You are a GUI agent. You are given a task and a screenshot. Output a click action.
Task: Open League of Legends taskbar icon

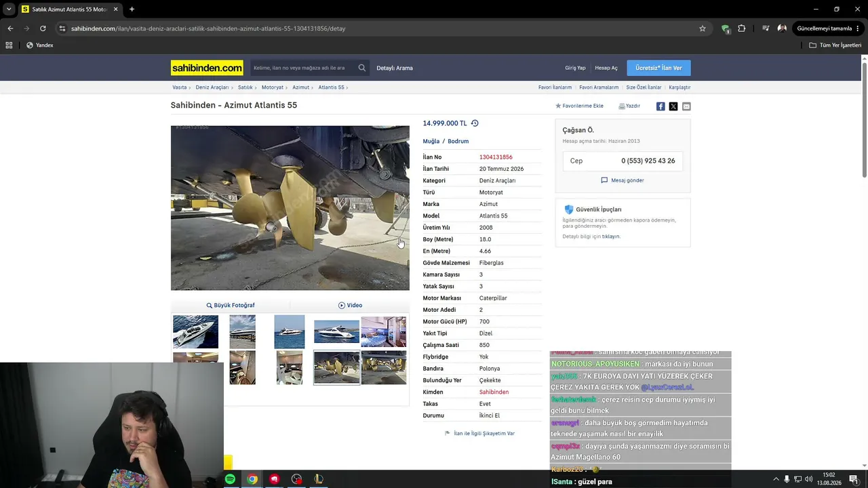tap(319, 479)
